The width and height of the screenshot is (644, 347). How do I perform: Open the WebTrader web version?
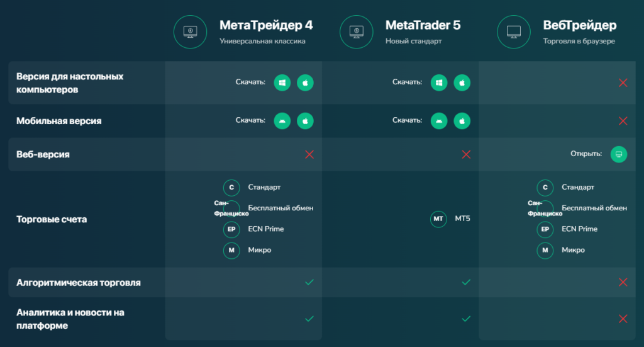tap(619, 154)
